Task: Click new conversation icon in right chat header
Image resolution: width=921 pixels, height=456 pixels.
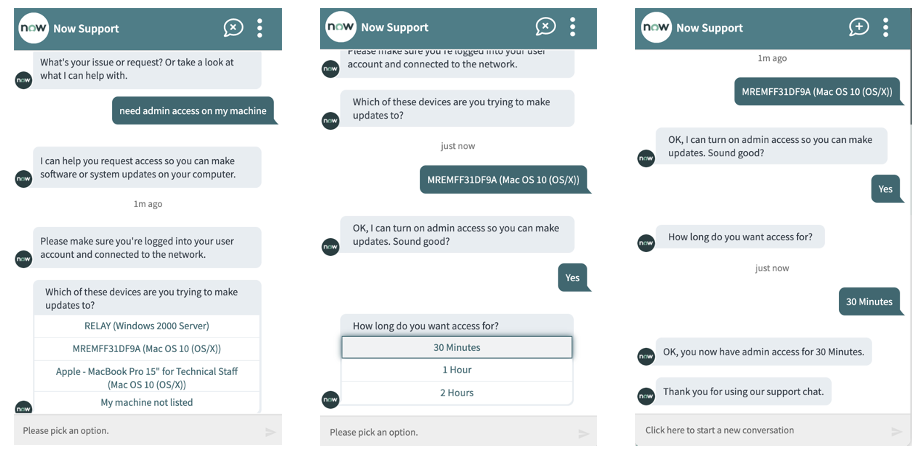Action: pos(859,27)
